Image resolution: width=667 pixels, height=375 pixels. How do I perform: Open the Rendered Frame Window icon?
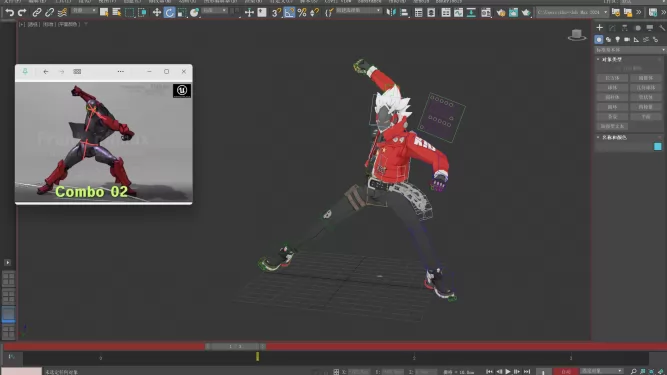(x=513, y=12)
